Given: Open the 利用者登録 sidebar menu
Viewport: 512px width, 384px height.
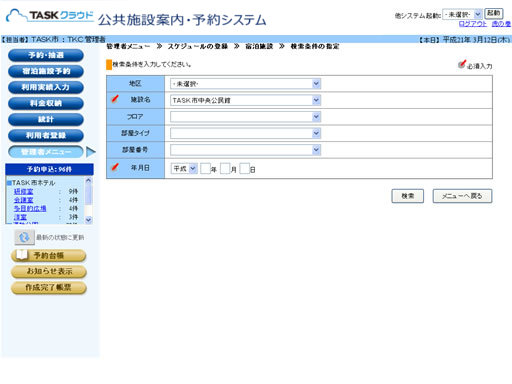Looking at the screenshot, I should 46,135.
